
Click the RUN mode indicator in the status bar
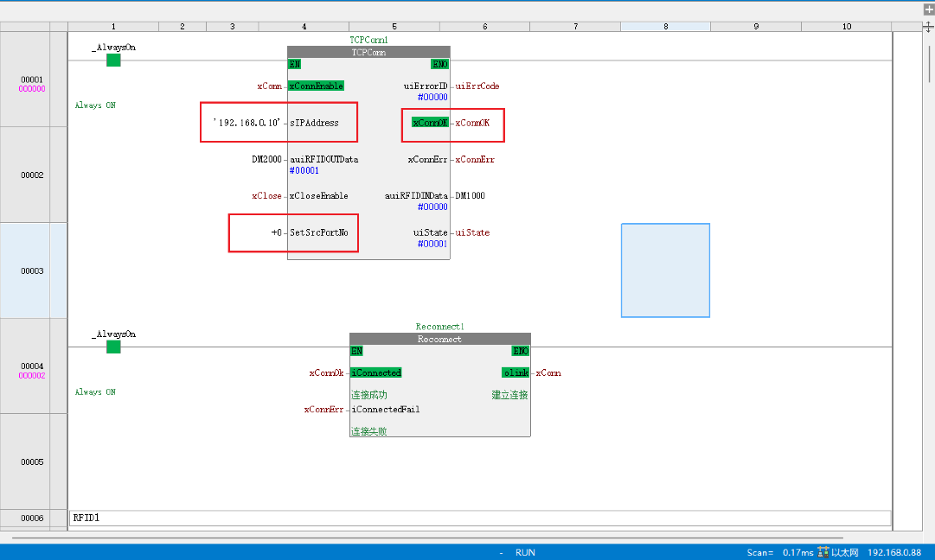(x=525, y=552)
